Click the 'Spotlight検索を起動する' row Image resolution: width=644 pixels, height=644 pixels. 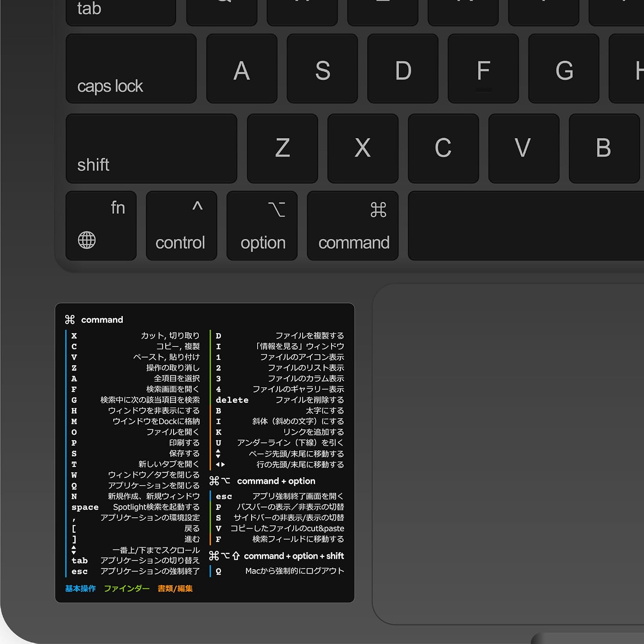(x=135, y=507)
